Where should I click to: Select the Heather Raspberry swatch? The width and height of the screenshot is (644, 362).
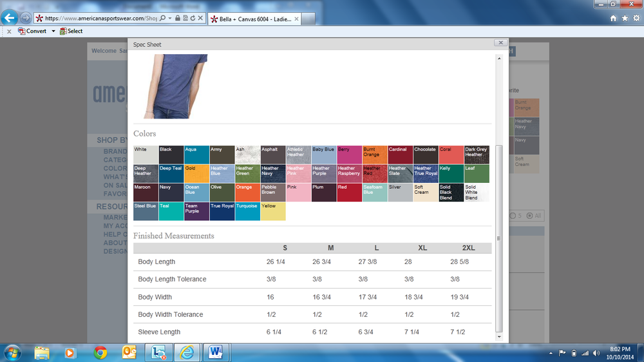point(349,173)
